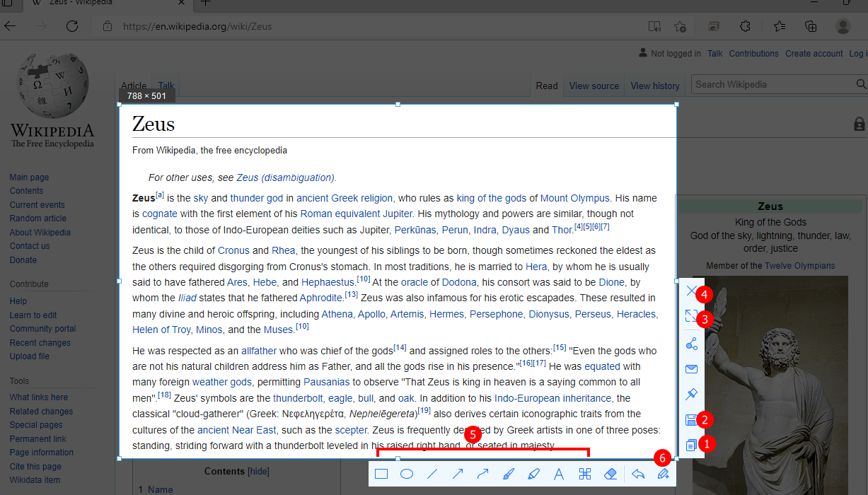Send the screenshot by email
Screen dimensions: 868x495
click(692, 369)
